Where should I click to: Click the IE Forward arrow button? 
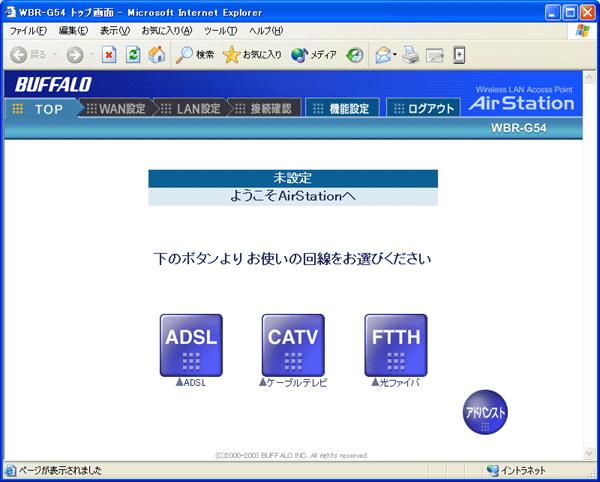75,55
